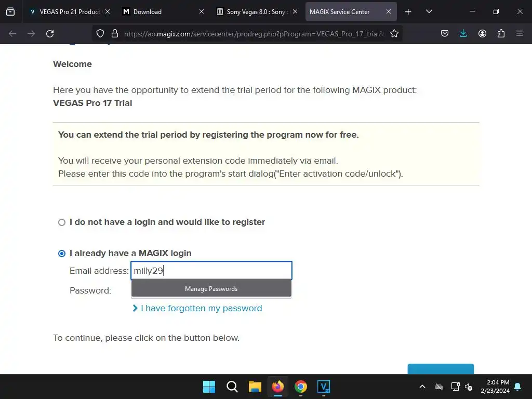Viewport: 532px width, 399px height.
Task: Open the Firefox account menu
Action: coord(482,34)
